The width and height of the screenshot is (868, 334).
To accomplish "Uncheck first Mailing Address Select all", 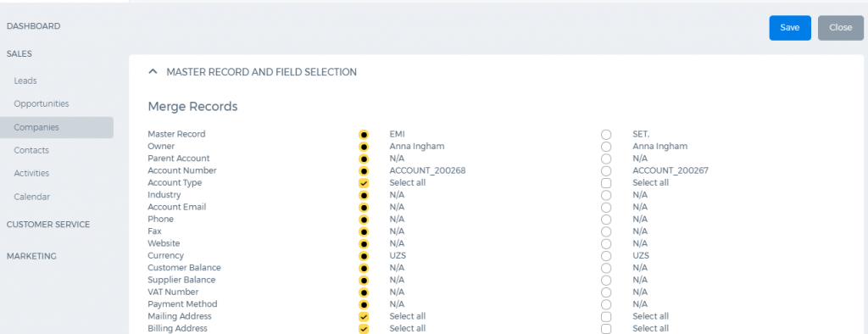I will (364, 317).
